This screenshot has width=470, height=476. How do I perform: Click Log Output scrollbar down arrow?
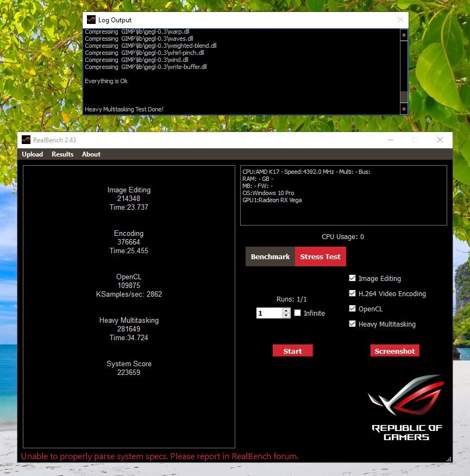pos(404,109)
